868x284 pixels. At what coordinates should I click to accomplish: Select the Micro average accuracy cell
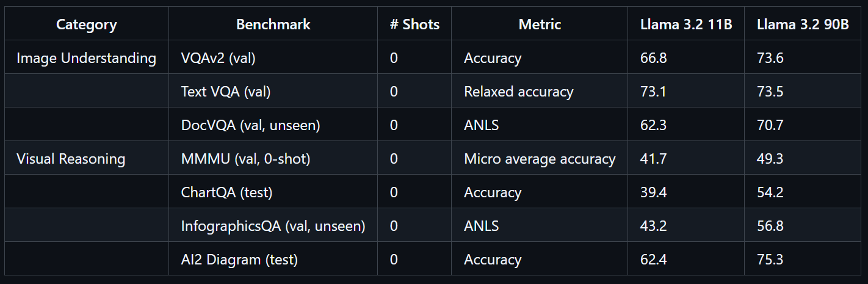click(x=540, y=159)
